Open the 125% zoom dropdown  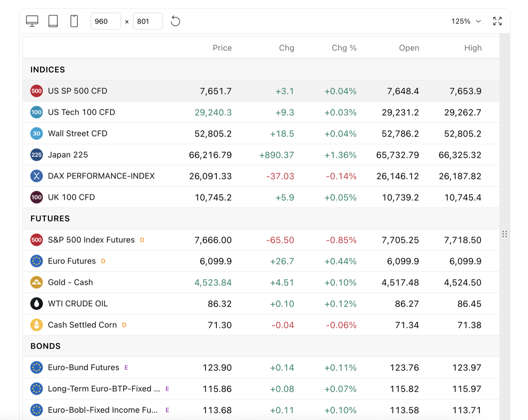(x=466, y=21)
